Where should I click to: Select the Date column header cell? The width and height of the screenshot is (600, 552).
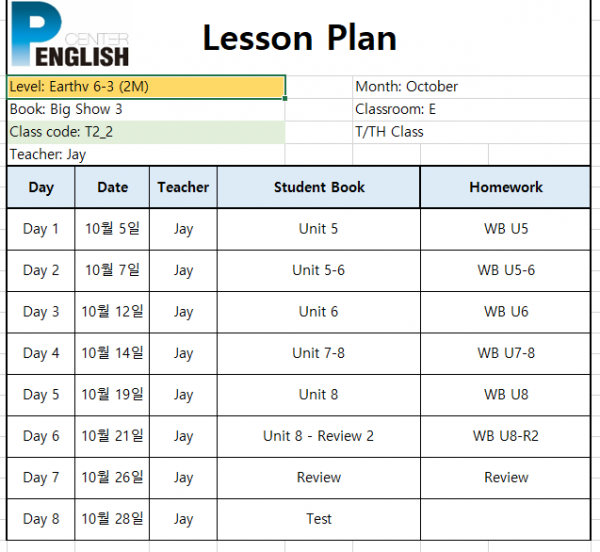pyautogui.click(x=112, y=187)
